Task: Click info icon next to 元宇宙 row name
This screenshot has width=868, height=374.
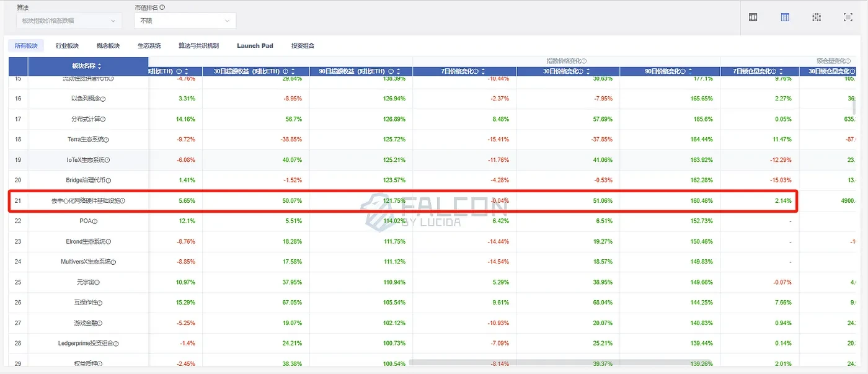Action: click(97, 282)
